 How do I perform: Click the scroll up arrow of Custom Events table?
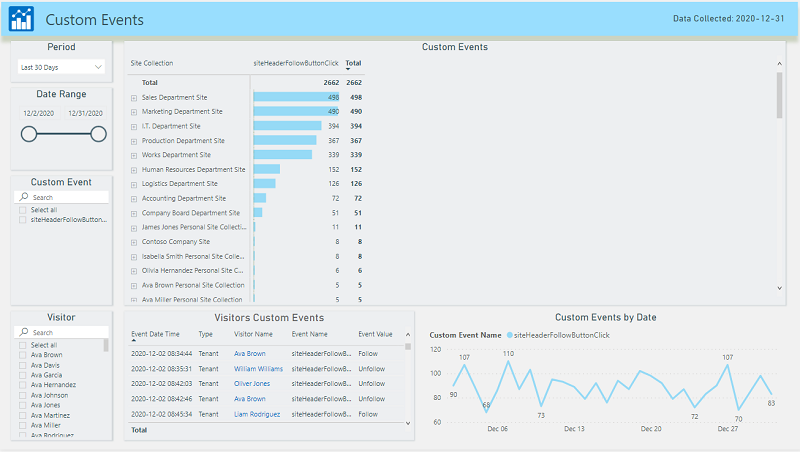click(x=779, y=64)
